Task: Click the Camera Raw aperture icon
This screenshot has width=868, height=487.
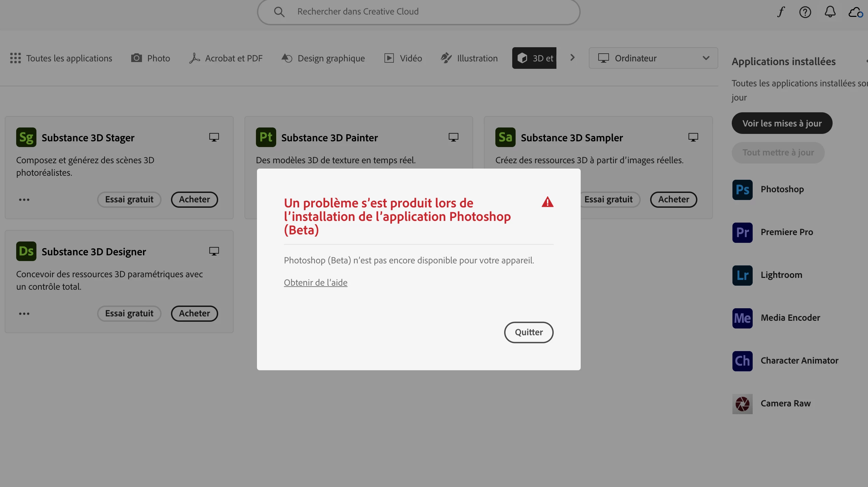Action: coord(742,404)
